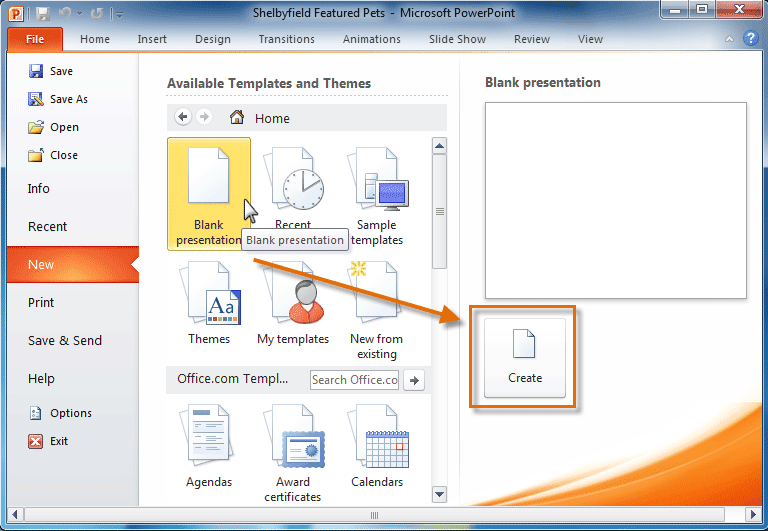
Task: Click the File tab
Action: (35, 39)
